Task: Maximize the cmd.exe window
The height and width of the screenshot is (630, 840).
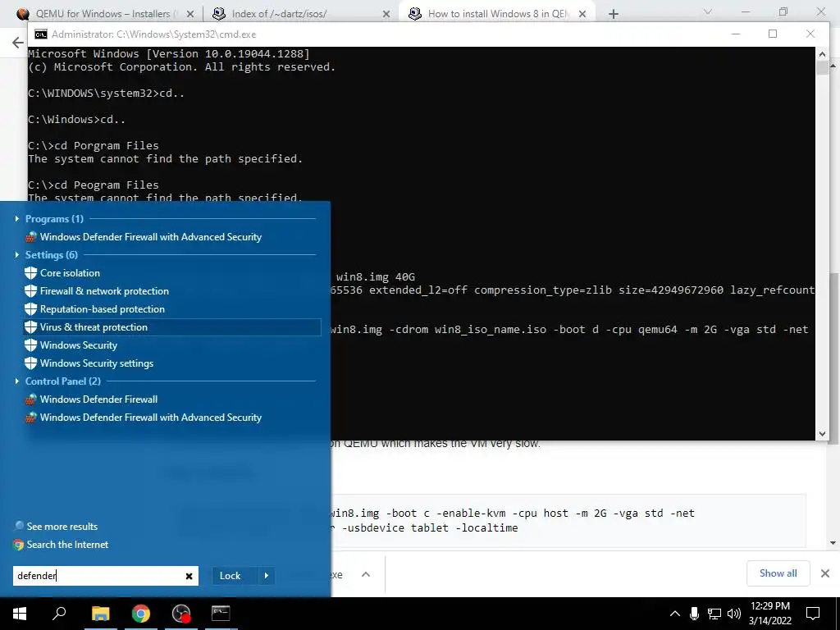Action: [x=773, y=34]
